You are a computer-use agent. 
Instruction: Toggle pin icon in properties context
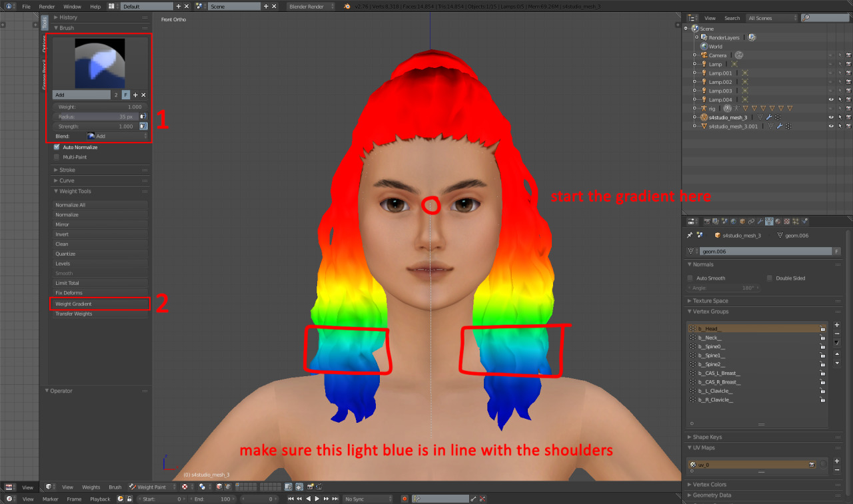click(689, 235)
